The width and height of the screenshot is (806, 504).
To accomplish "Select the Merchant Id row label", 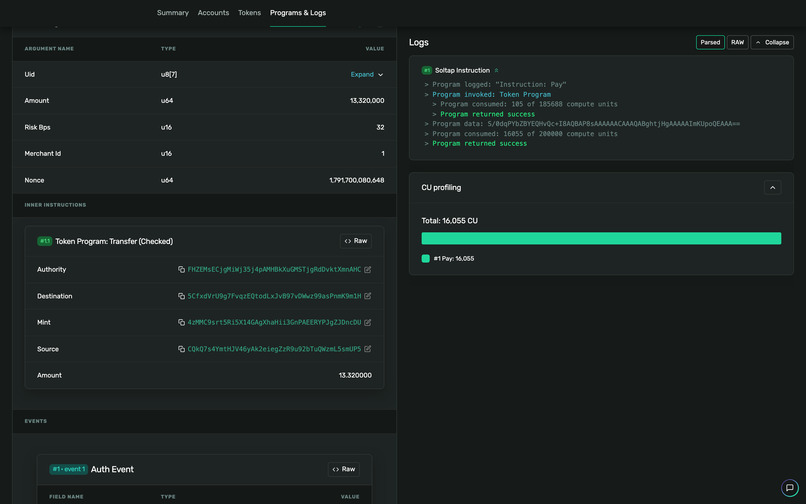I will point(43,154).
